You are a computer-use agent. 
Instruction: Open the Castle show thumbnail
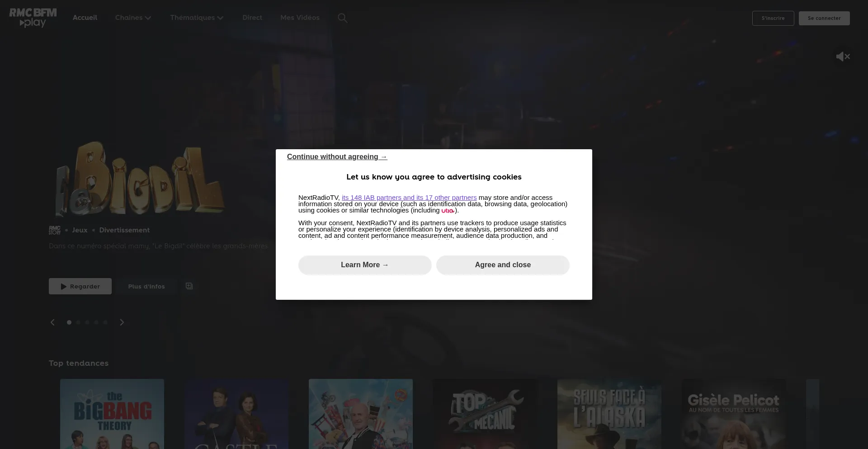point(236,414)
